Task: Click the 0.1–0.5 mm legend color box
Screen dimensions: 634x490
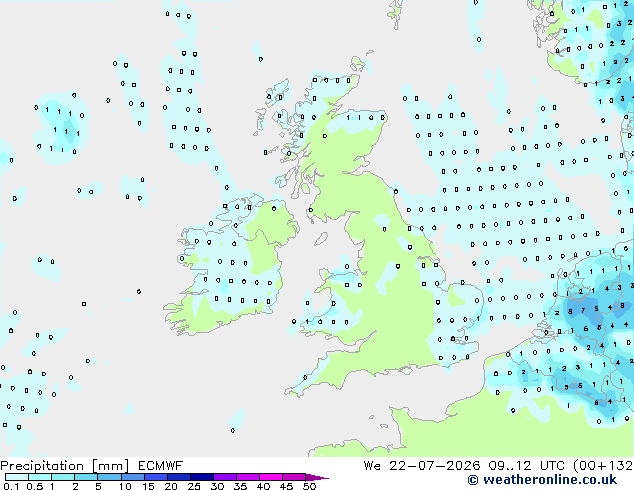Action: pyautogui.click(x=17, y=477)
